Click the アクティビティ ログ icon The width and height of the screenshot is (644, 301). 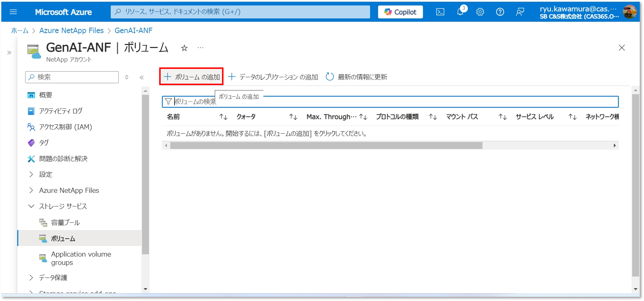coord(31,111)
